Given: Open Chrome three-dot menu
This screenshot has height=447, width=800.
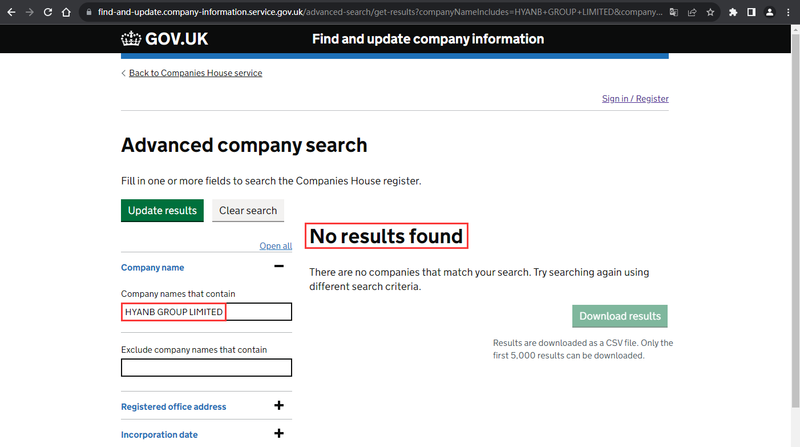Looking at the screenshot, I should (x=788, y=12).
